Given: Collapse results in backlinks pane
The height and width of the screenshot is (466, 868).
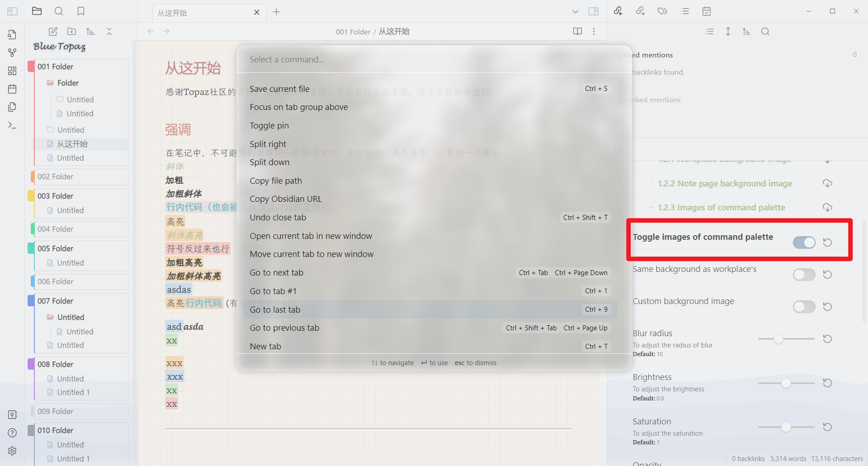Looking at the screenshot, I should click(x=709, y=32).
